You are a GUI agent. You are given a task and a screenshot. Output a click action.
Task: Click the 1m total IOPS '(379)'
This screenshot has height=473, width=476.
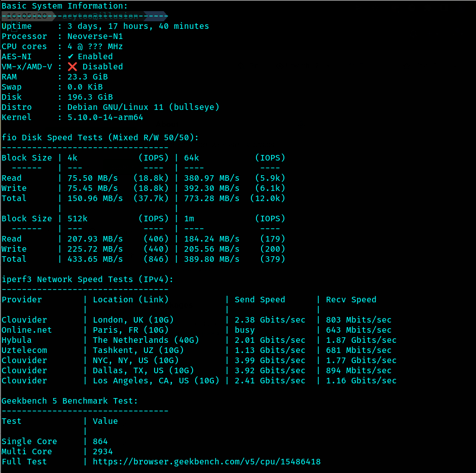(x=273, y=259)
